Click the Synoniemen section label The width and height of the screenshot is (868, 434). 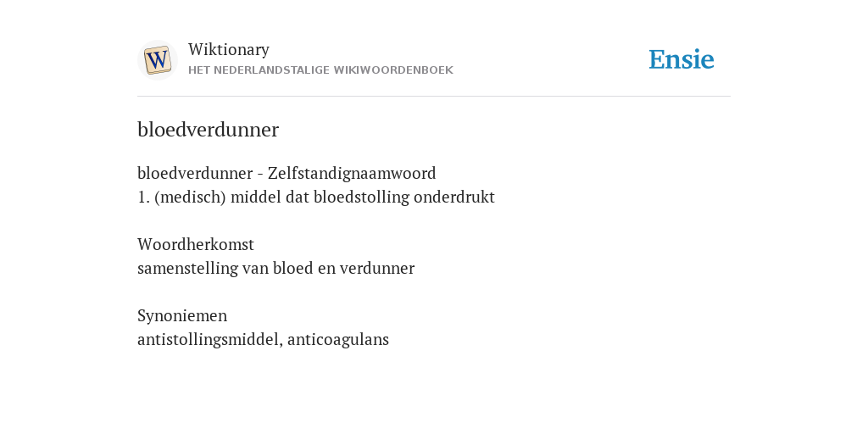click(x=182, y=315)
